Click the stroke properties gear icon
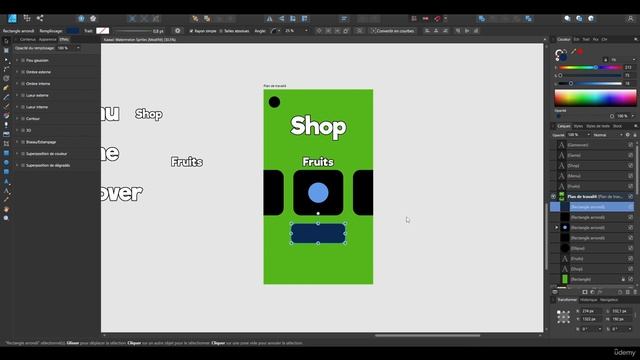640x360 pixels. [x=178, y=31]
